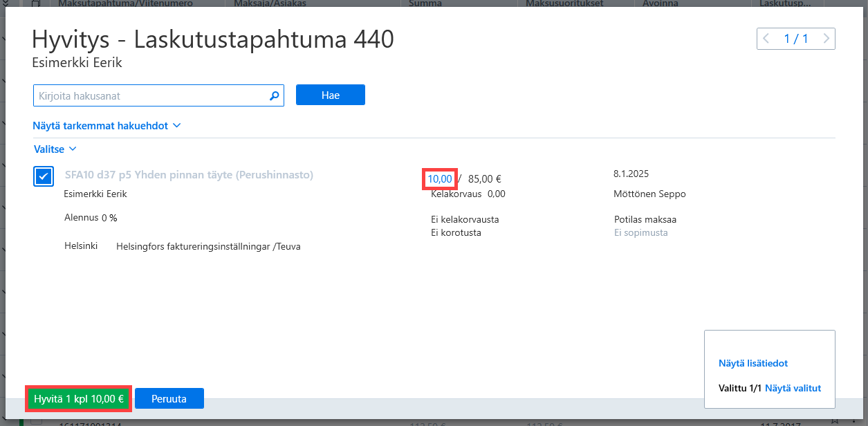Viewport: 868px width, 426px height.
Task: Open Näytä lisätiedot link
Action: [753, 363]
